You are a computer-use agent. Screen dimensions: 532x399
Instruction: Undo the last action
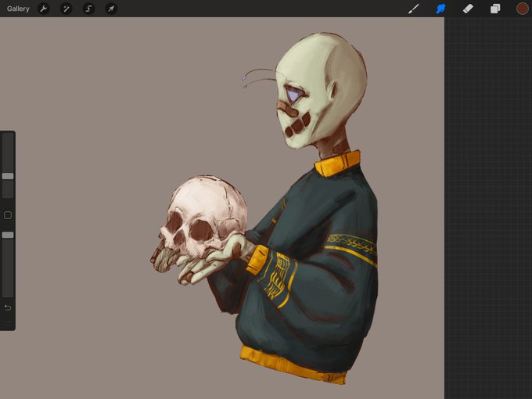(x=8, y=307)
